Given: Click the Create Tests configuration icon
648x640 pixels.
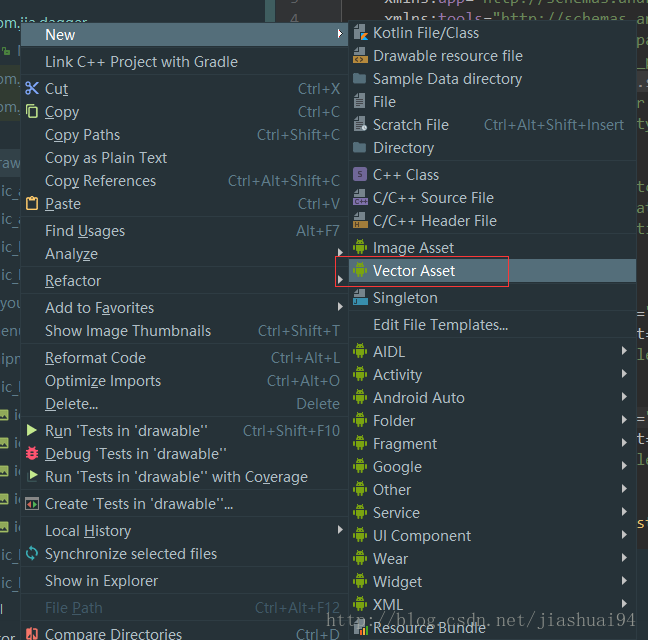Looking at the screenshot, I should point(32,504).
